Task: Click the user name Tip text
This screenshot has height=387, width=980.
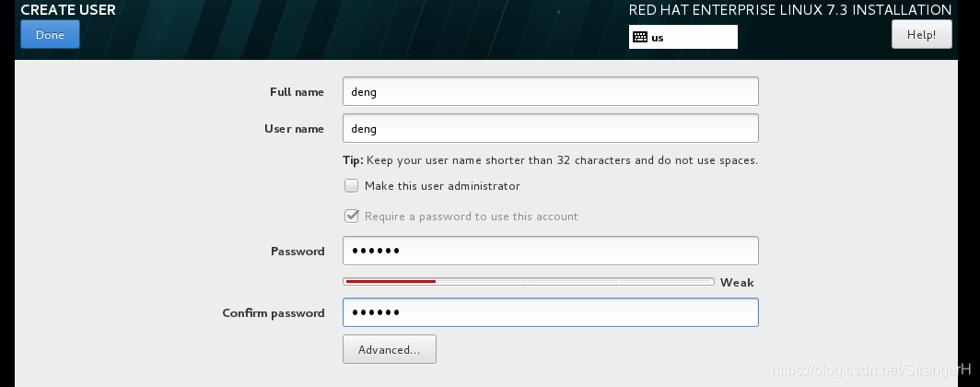Action: 550,160
